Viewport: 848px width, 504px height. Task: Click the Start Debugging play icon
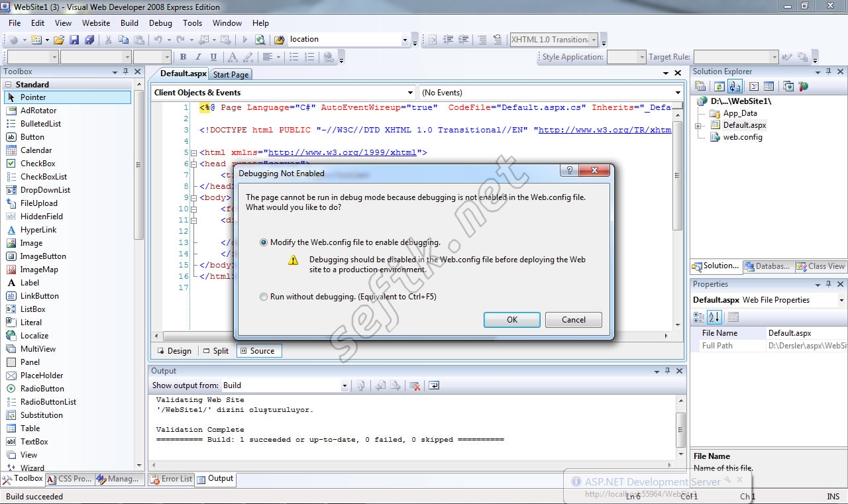(244, 40)
